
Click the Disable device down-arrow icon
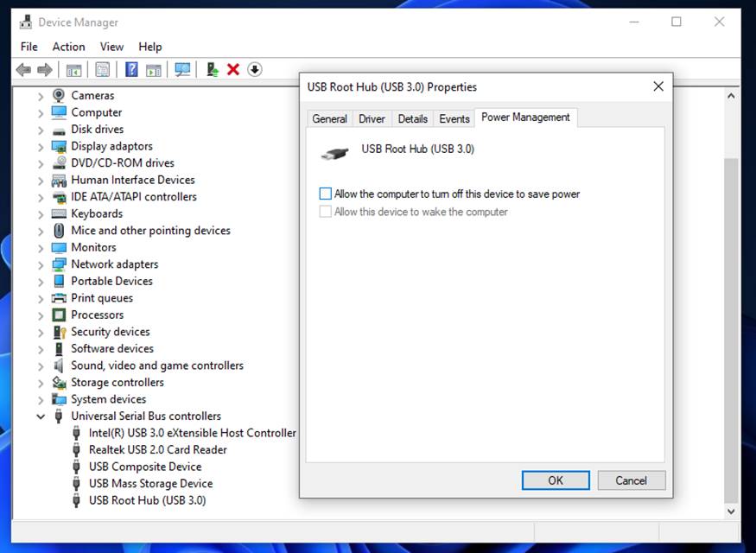click(x=255, y=70)
